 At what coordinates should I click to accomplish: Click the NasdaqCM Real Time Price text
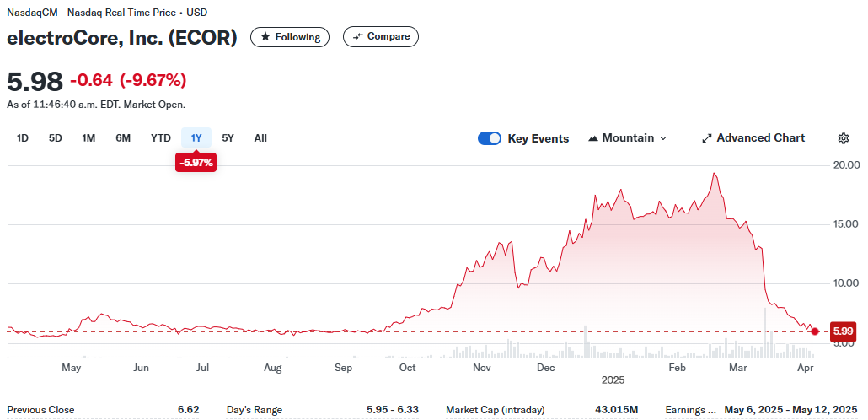click(107, 12)
